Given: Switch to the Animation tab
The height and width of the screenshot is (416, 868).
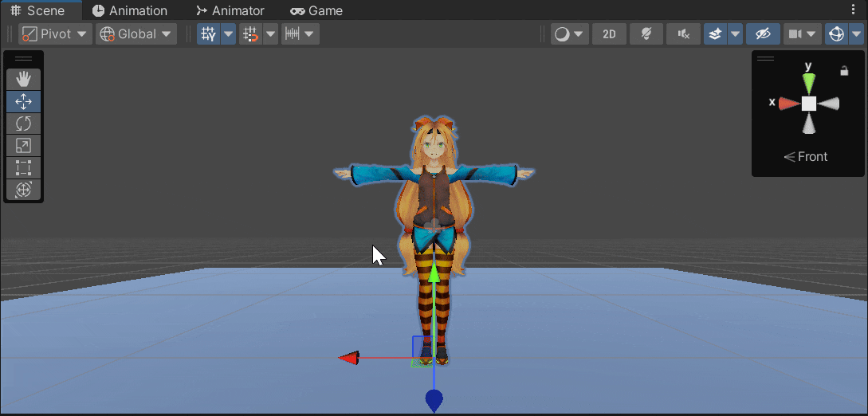Looking at the screenshot, I should (130, 10).
